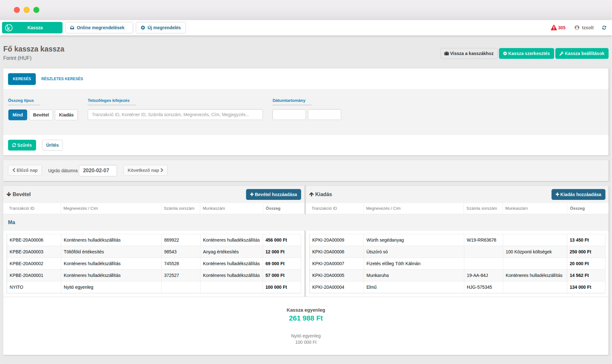Open Kassza szerkesztés gear button
The width and height of the screenshot is (612, 364).
[x=526, y=53]
